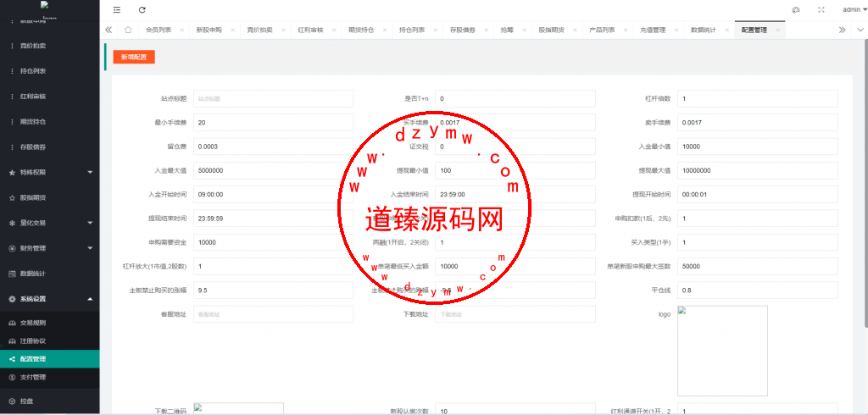
Task: Collapse the sidebar with the menu toggle icon
Action: click(116, 9)
